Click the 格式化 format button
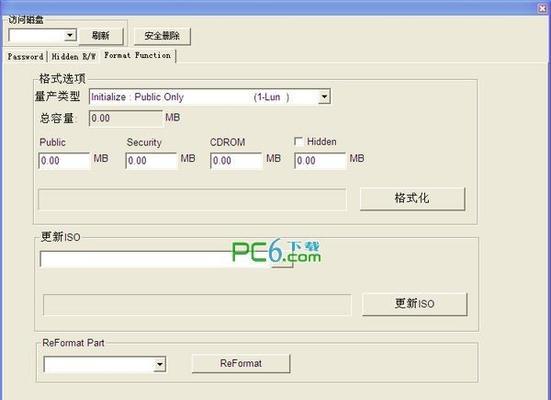551x400 pixels. click(x=413, y=199)
